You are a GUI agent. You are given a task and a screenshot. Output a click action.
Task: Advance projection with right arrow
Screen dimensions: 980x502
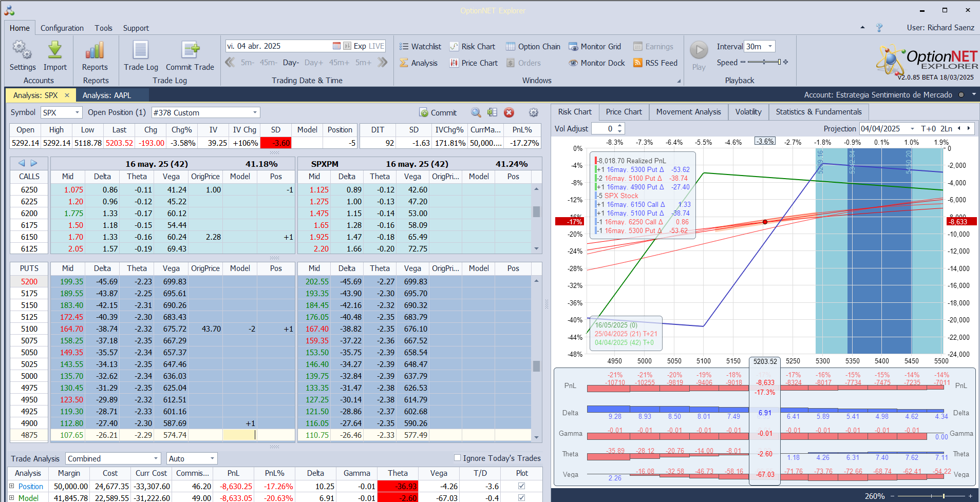click(x=969, y=128)
